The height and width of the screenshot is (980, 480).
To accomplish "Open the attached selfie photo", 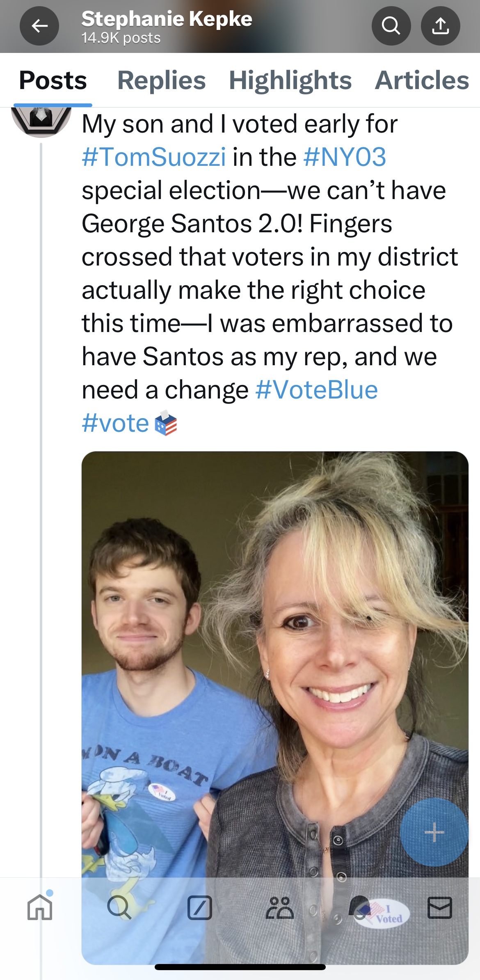I will point(275,657).
